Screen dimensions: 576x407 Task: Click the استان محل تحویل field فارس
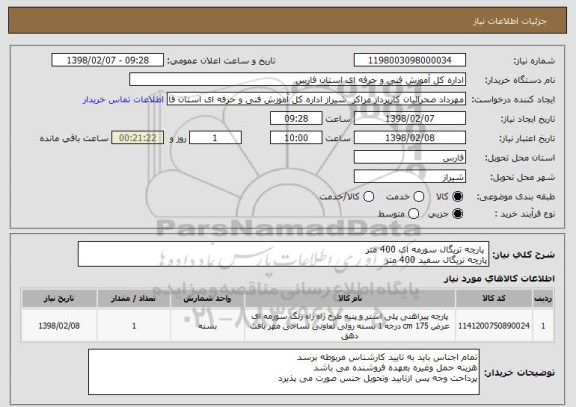click(410, 157)
